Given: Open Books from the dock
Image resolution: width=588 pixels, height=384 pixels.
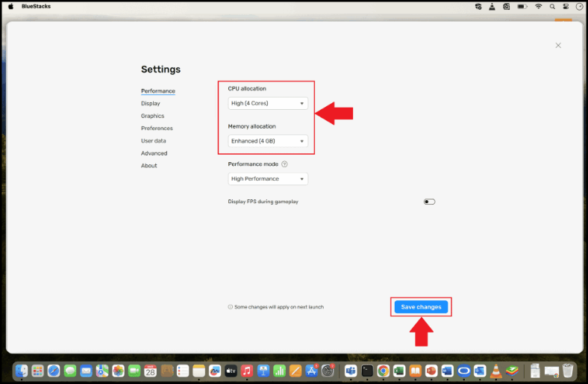Looking at the screenshot, I should point(416,371).
